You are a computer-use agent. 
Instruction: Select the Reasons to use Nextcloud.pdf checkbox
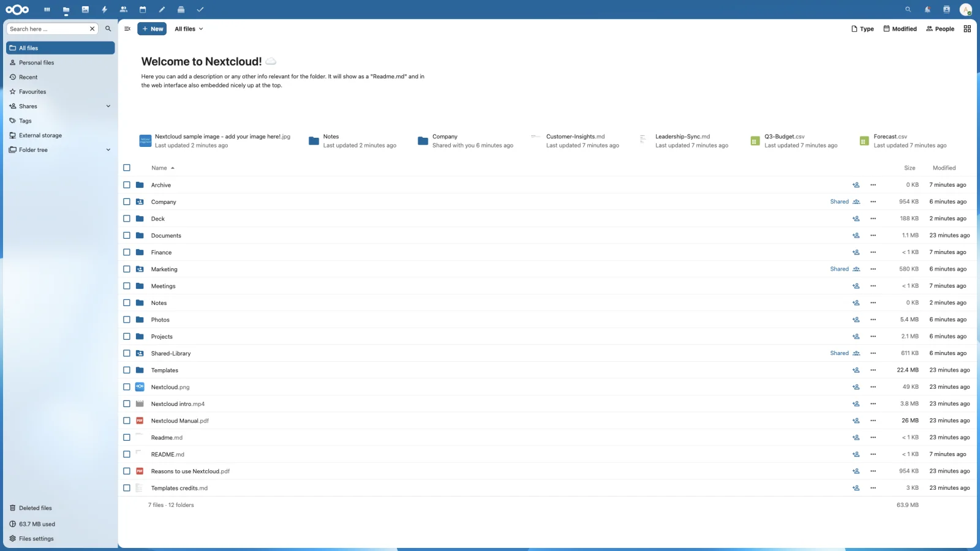pos(127,471)
